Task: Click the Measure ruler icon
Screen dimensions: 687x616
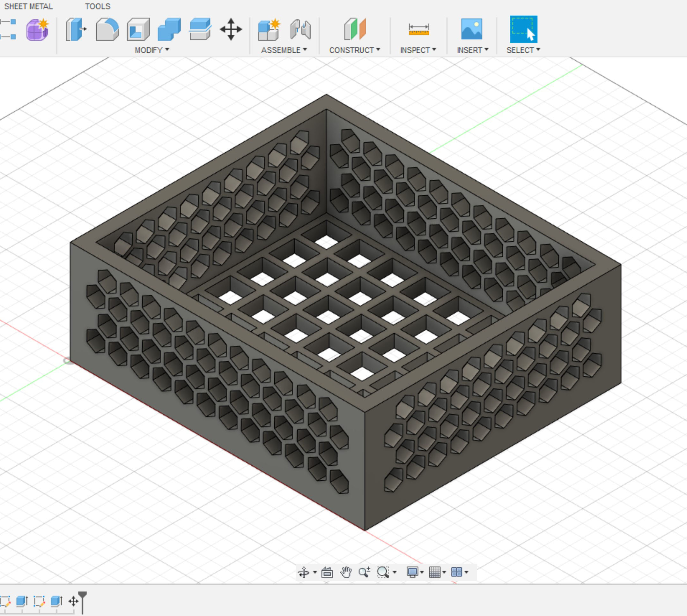Action: coord(419,29)
